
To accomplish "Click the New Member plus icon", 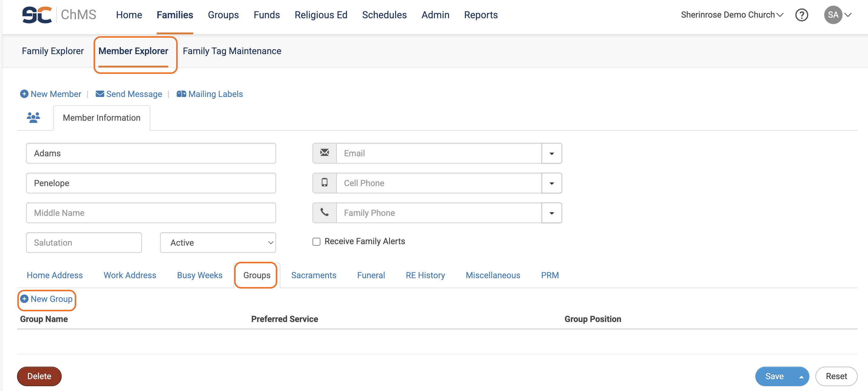I will (24, 94).
